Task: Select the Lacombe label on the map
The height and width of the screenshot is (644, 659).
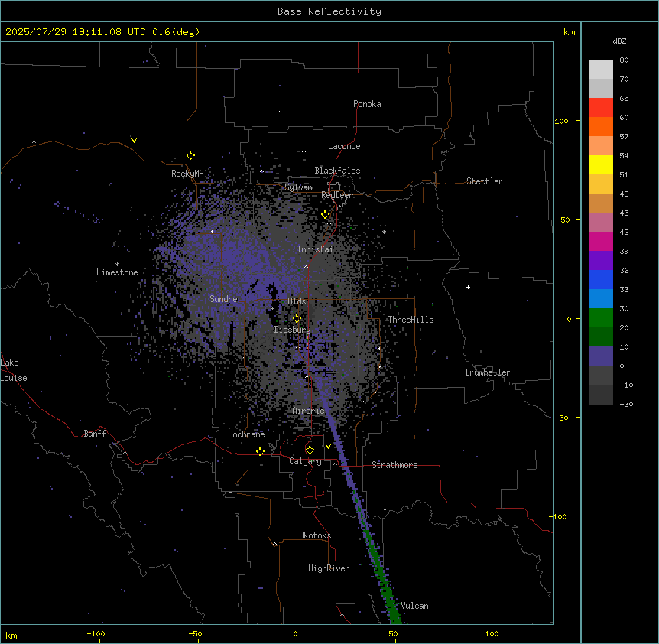Action: [344, 146]
